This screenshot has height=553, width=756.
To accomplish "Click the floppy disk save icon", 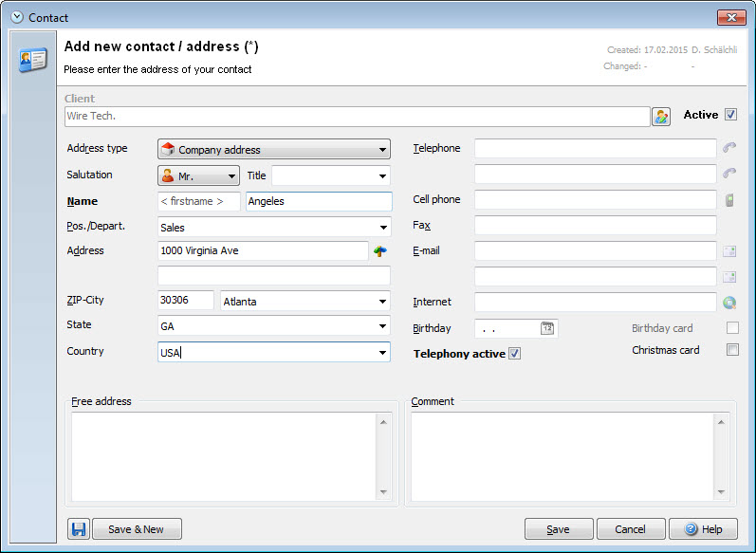I will (79, 529).
